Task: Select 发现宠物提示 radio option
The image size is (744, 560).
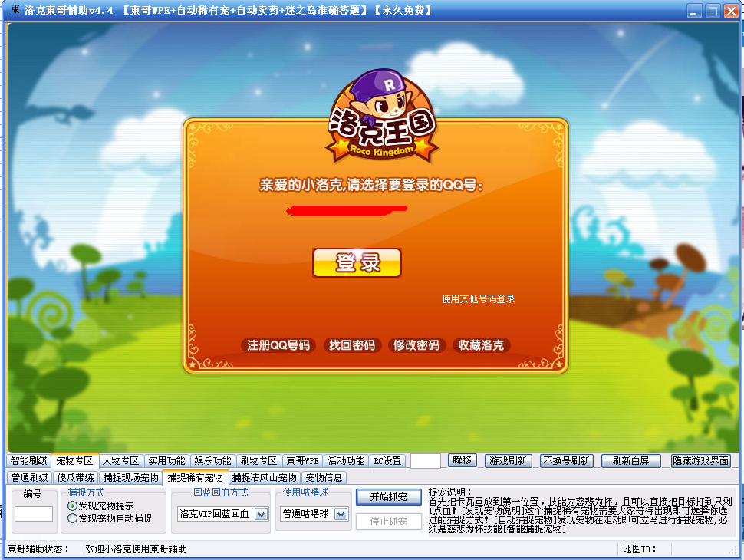Action: (100, 506)
